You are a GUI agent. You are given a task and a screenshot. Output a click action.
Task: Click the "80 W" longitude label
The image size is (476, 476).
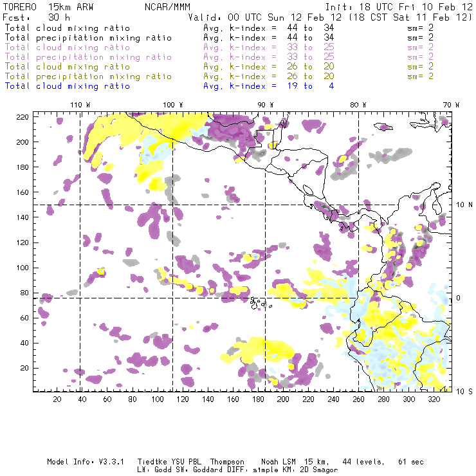(358, 105)
